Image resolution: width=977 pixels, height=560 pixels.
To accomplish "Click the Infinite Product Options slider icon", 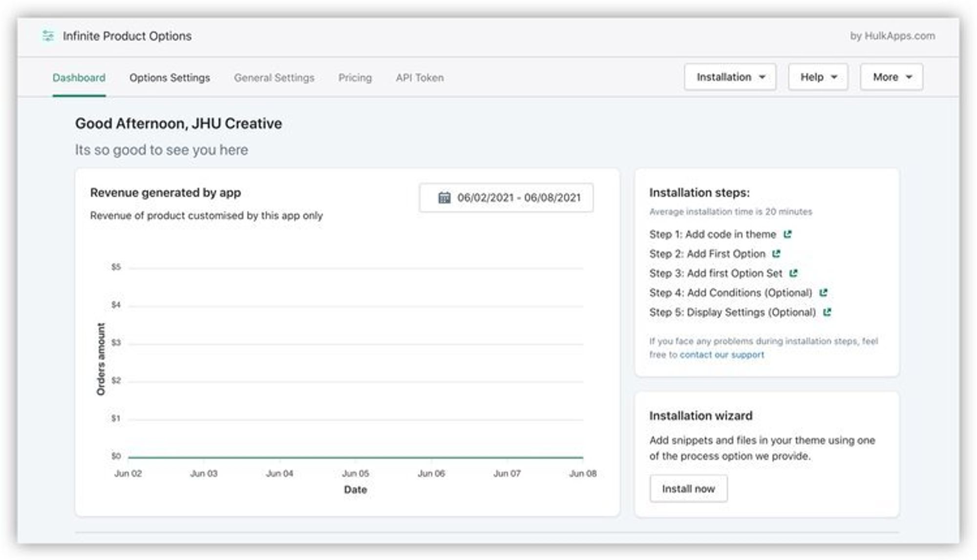I will point(48,36).
